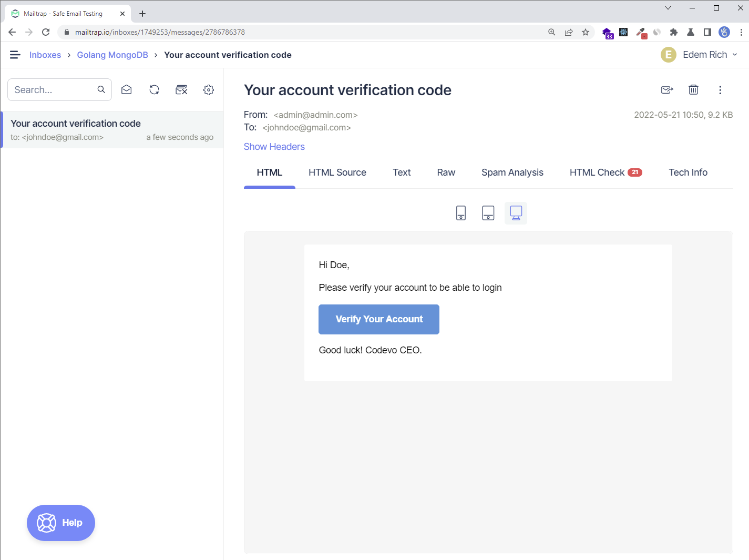
Task: Open the message three-dot options menu
Action: click(x=720, y=90)
